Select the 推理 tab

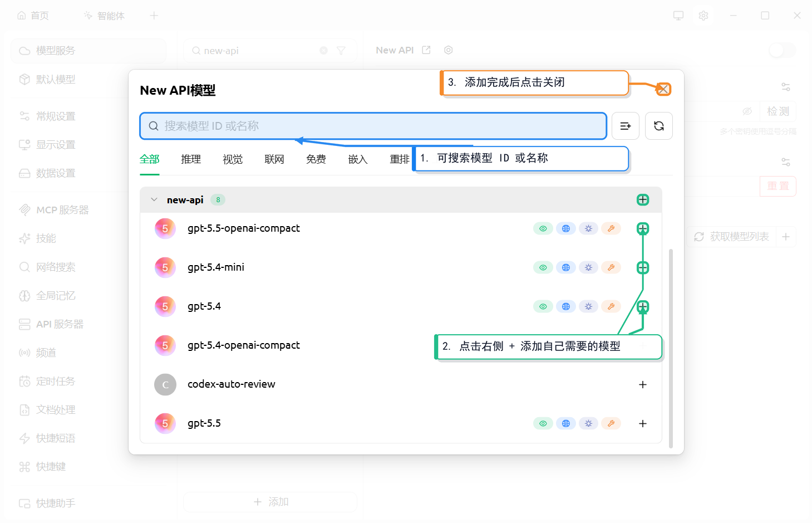(x=191, y=159)
